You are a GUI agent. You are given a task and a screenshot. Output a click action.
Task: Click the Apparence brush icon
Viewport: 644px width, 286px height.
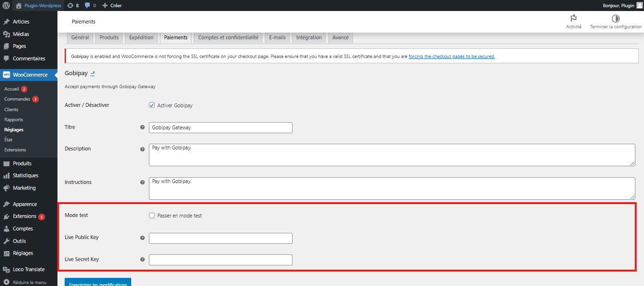point(7,204)
